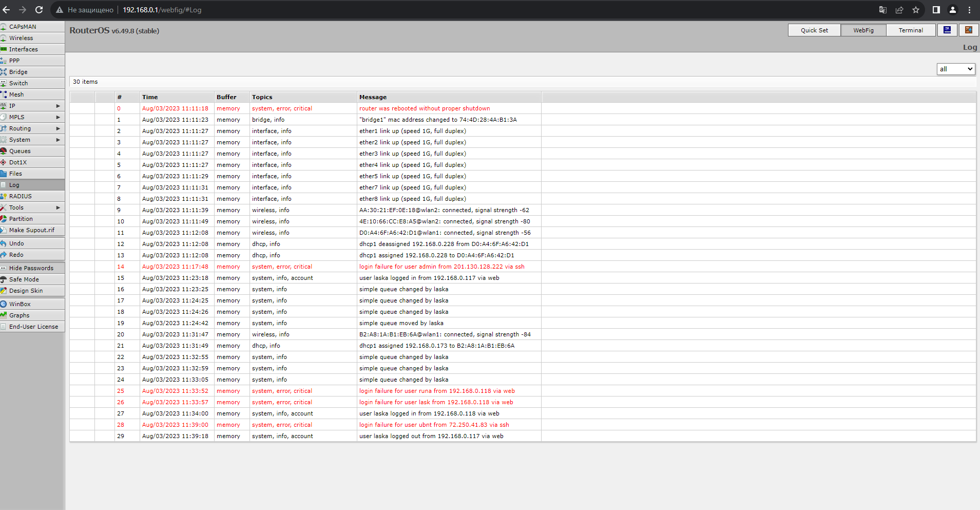980x510 pixels.
Task: Click the Mesh sidebar icon
Action: click(4, 95)
